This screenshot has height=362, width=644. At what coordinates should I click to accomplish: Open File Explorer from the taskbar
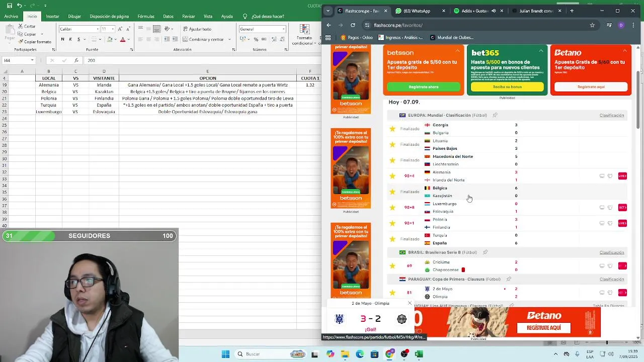pyautogui.click(x=345, y=354)
